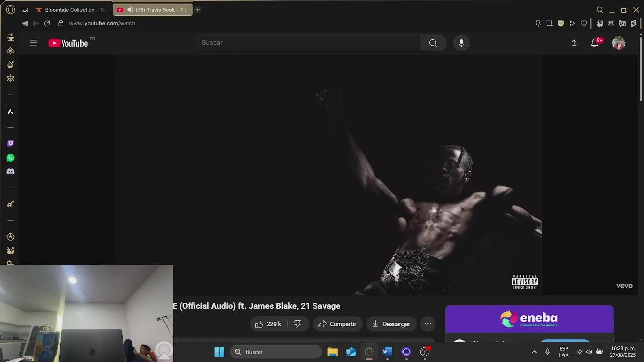View site info via padlock icon
Screen dimensions: 644x362
(x=61, y=23)
